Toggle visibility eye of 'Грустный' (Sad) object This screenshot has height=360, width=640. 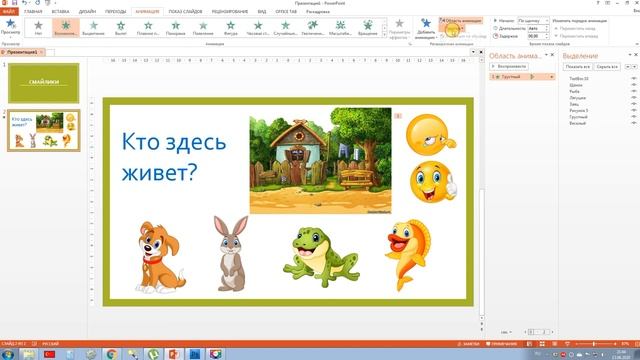click(634, 117)
